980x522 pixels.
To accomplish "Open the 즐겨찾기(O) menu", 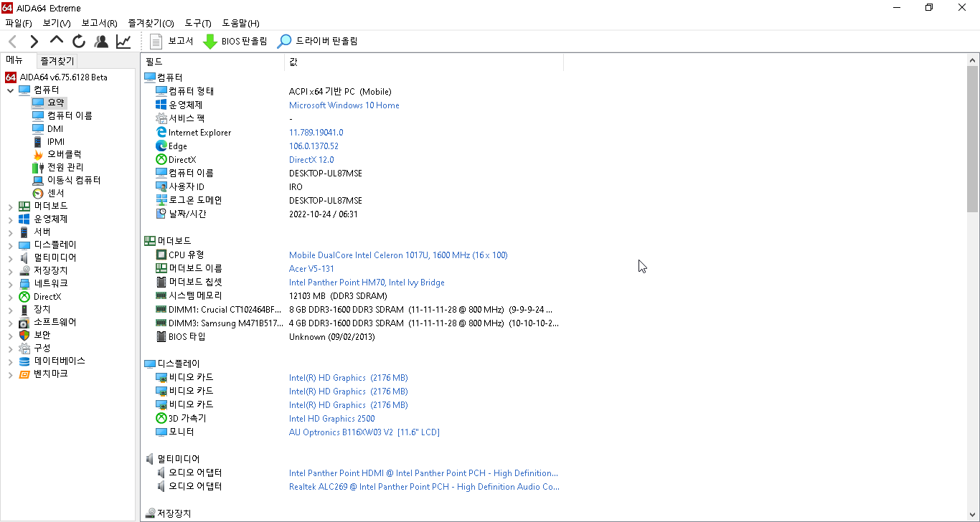I will [x=151, y=24].
